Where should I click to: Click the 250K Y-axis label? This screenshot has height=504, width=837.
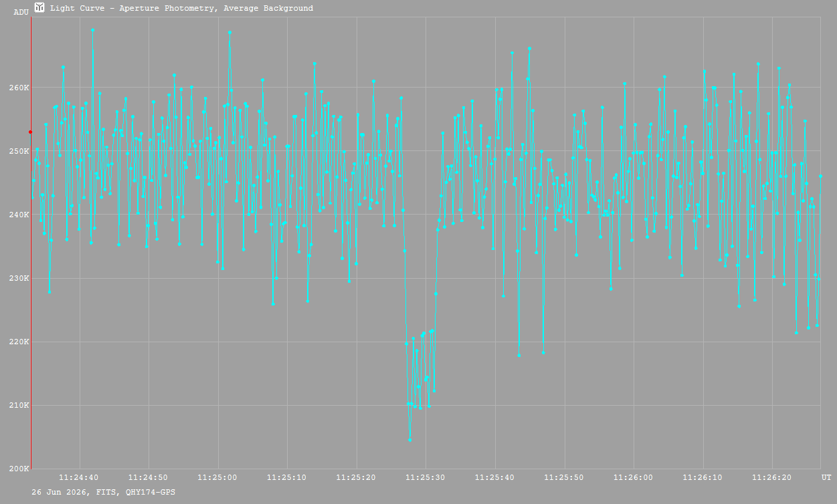pos(19,151)
